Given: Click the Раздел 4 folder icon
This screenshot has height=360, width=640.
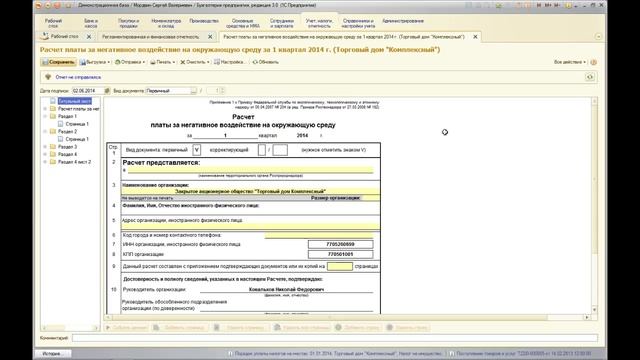Looking at the screenshot, I should pyautogui.click(x=53, y=154).
